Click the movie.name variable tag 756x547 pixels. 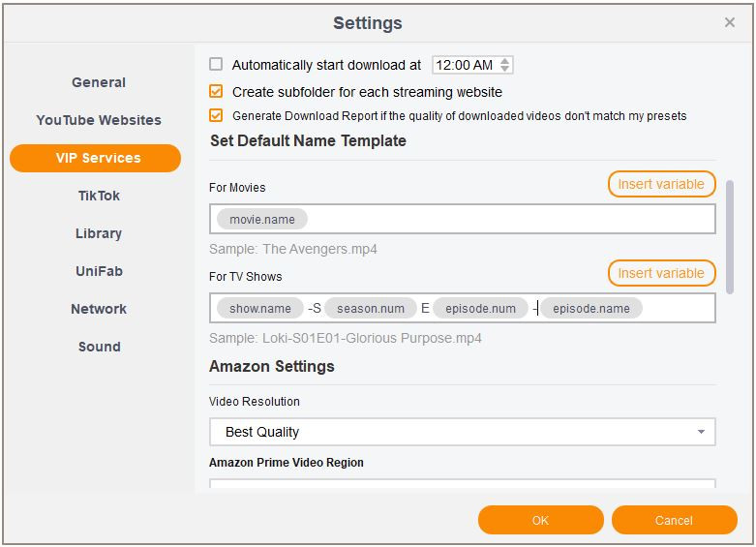coord(262,220)
